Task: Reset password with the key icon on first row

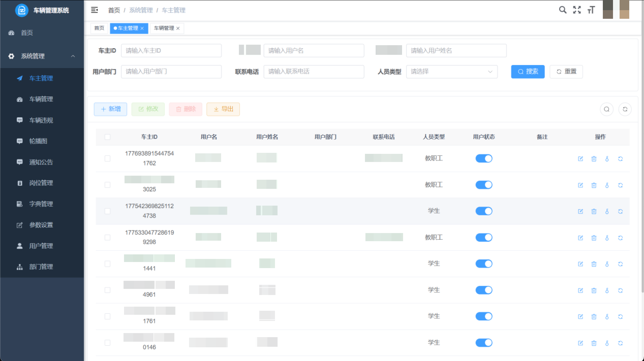Action: (607, 159)
